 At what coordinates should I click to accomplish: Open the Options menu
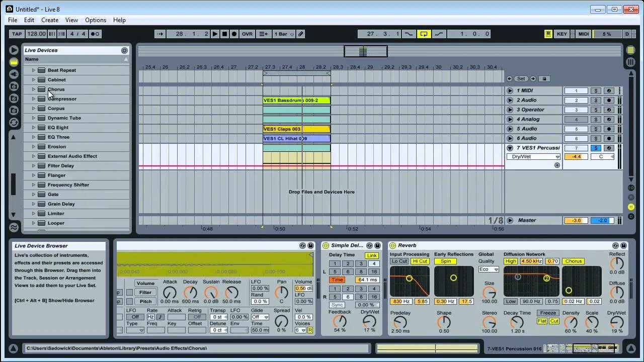click(96, 20)
